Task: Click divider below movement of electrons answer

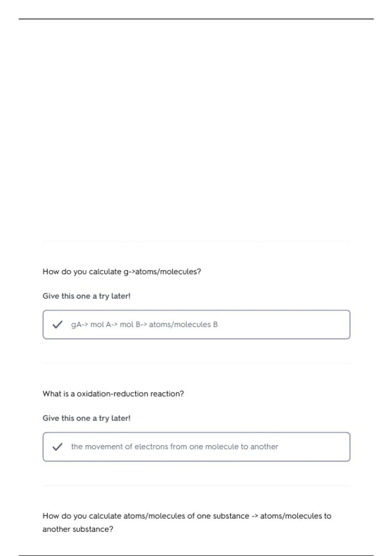Action: click(x=196, y=486)
